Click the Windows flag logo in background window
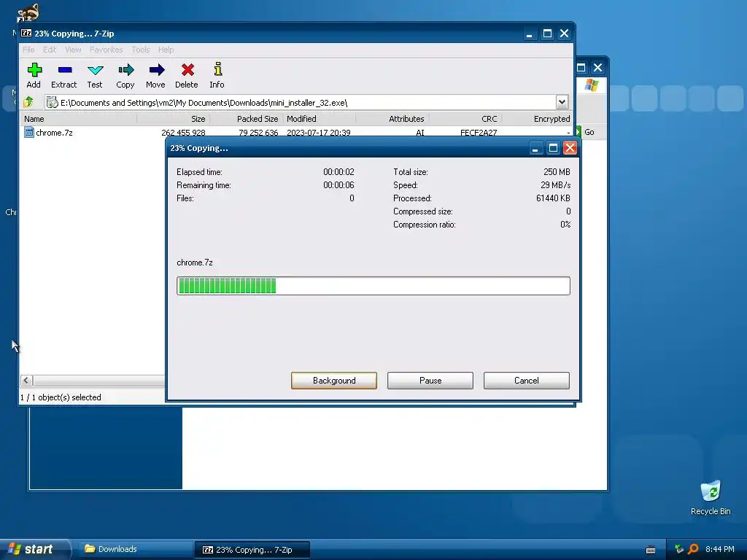747x560 pixels. pos(591,85)
